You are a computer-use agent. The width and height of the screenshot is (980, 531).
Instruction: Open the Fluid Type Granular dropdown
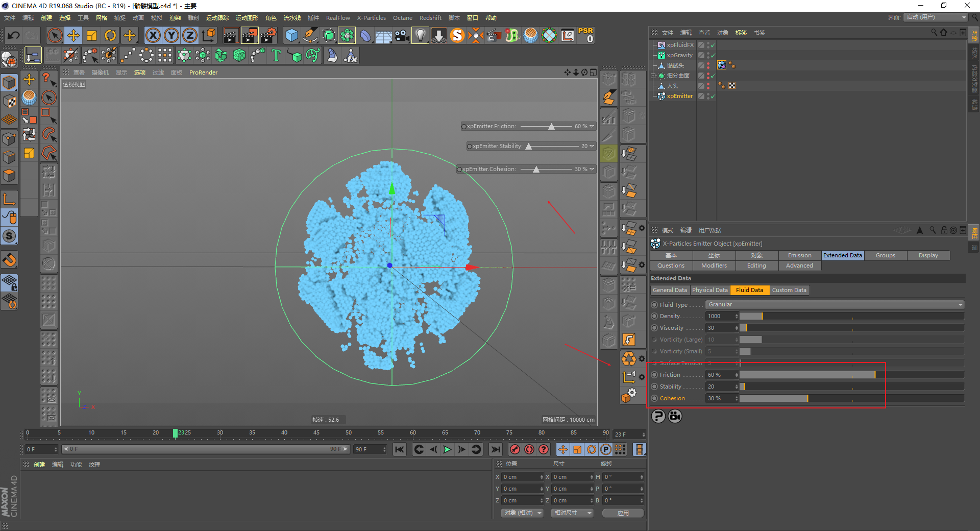(x=835, y=304)
